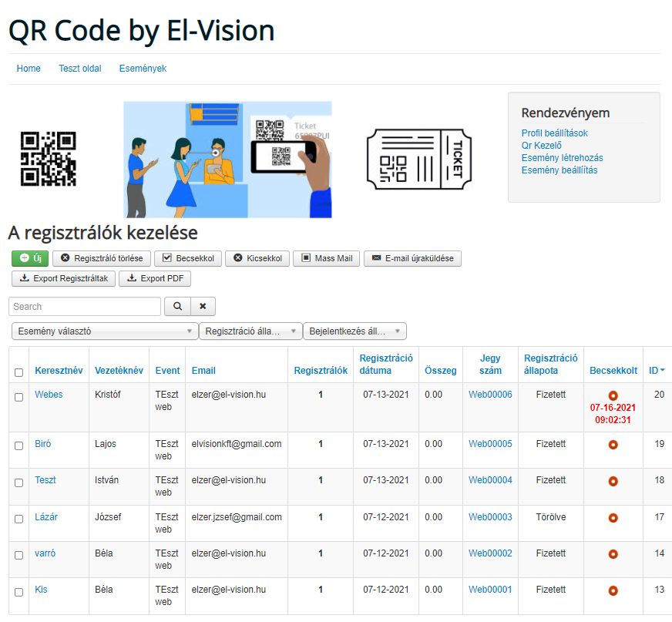This screenshot has width=672, height=622.
Task: Click into the Search input field
Action: pos(85,306)
